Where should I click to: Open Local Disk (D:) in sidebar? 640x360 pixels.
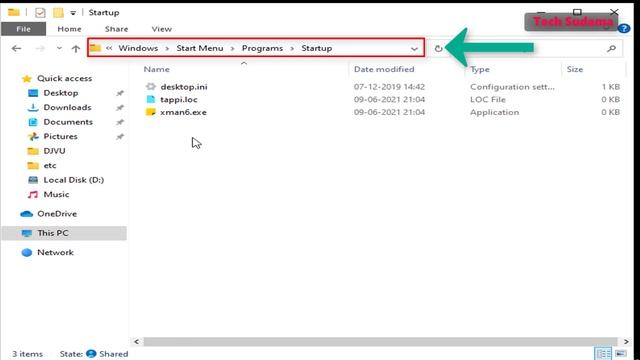click(74, 180)
